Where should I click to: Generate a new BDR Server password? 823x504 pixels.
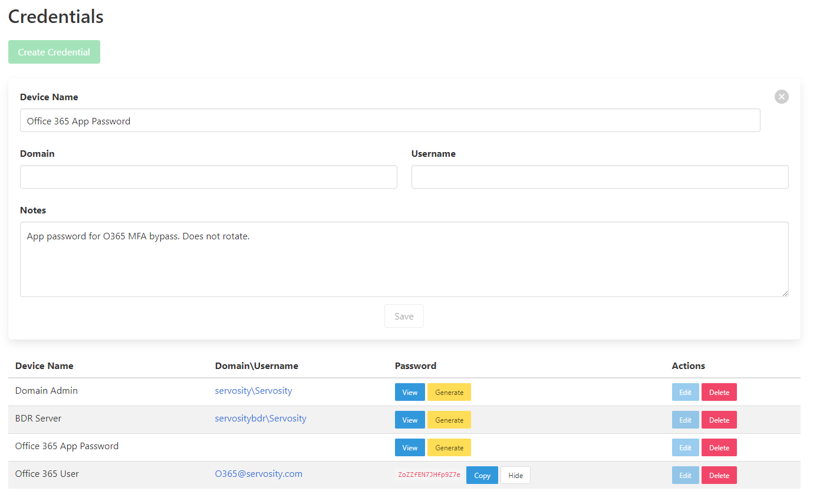click(x=449, y=420)
